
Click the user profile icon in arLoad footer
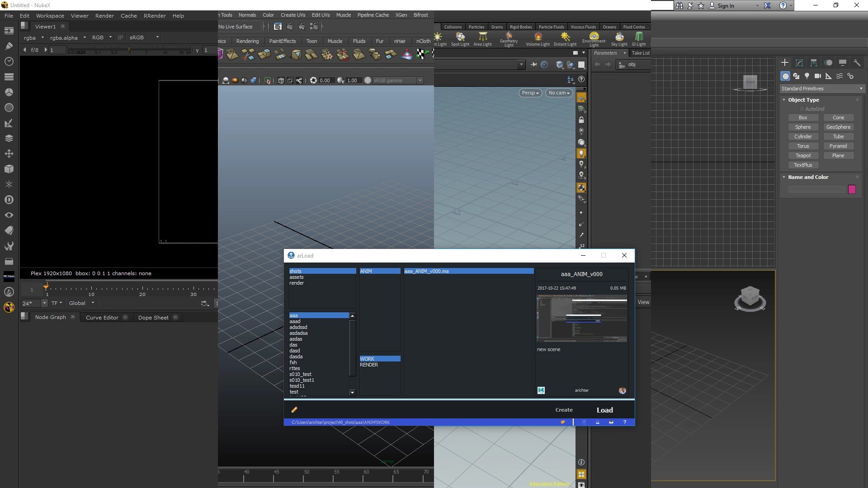[598, 422]
